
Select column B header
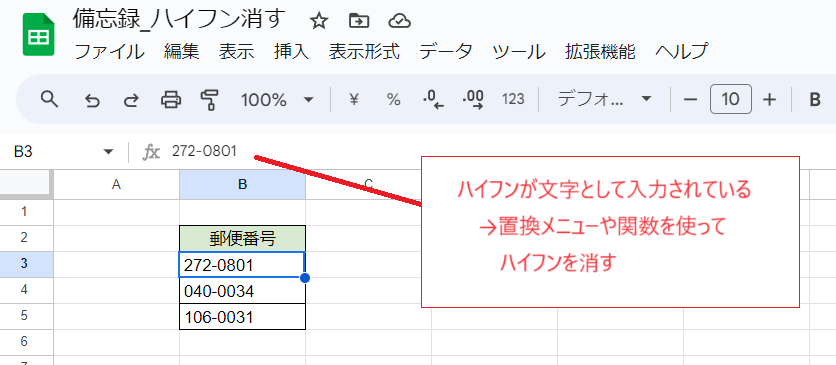[242, 184]
